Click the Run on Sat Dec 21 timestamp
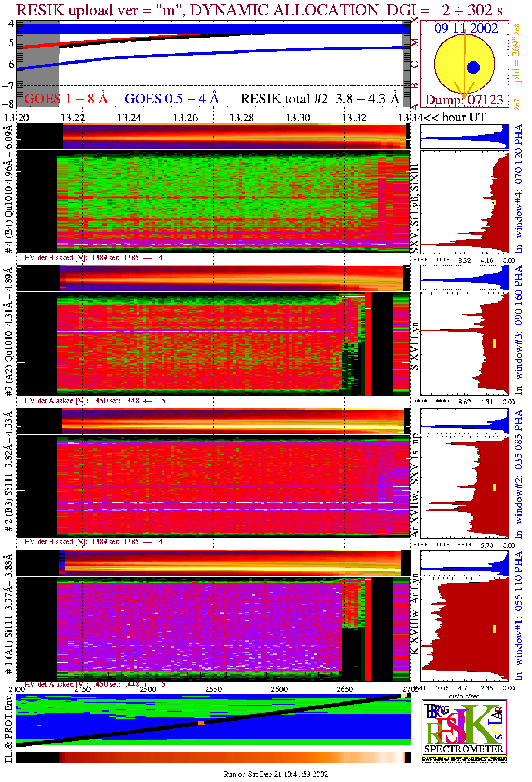This screenshot has height=782, width=532. pyautogui.click(x=276, y=774)
